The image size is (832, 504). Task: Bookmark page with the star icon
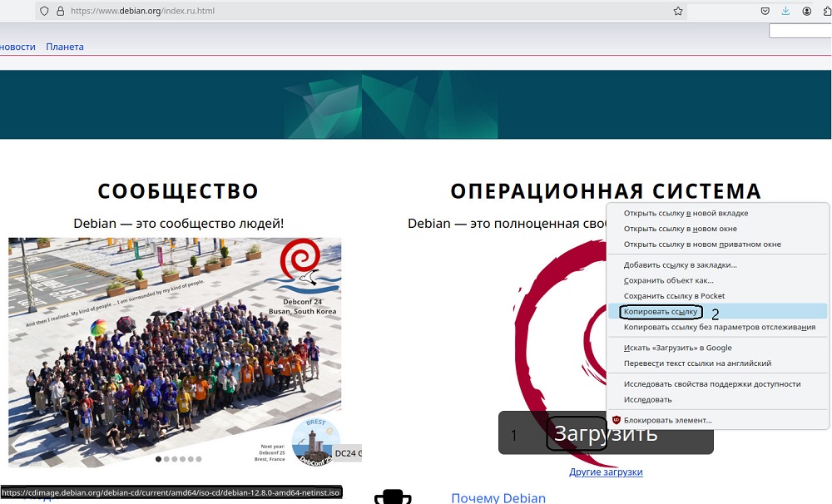pyautogui.click(x=677, y=11)
